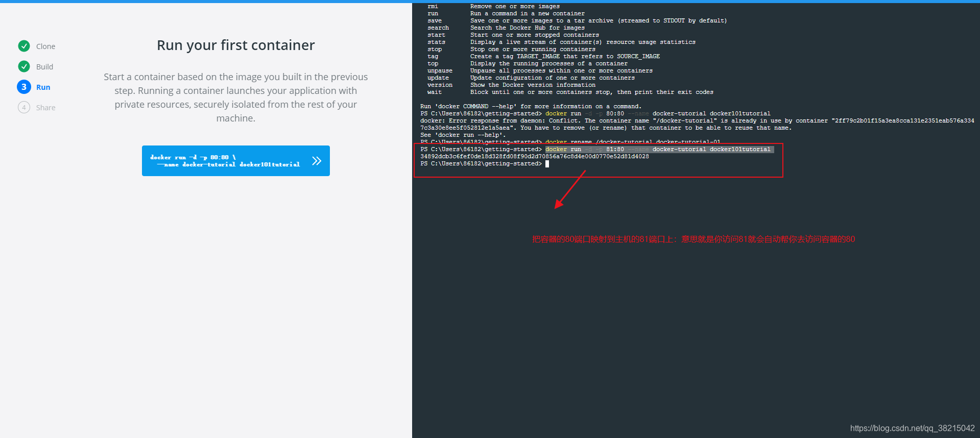Click the docker rename command line
This screenshot has height=438, width=980.
tap(570, 142)
